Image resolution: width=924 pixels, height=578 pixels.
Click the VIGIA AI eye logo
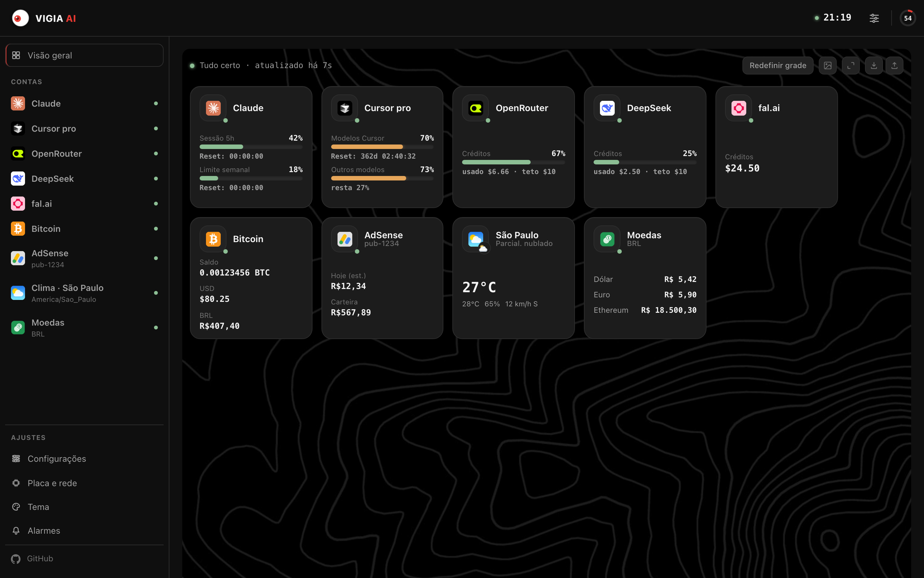click(20, 18)
